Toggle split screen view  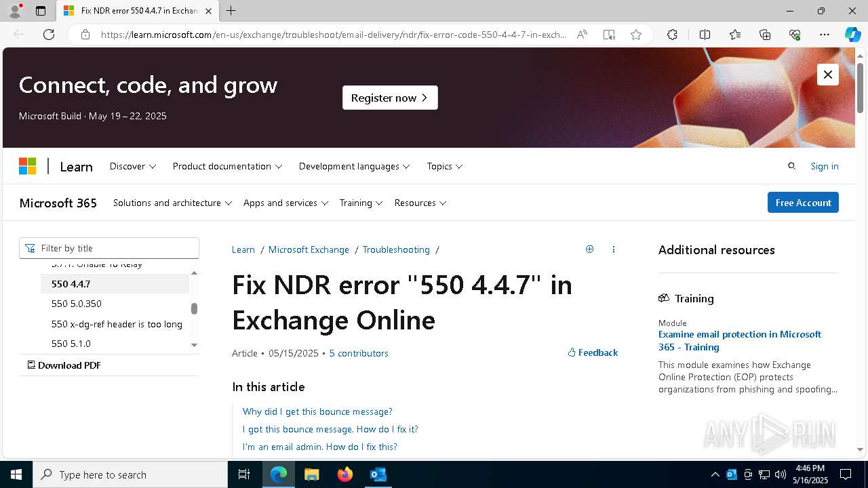[x=705, y=35]
